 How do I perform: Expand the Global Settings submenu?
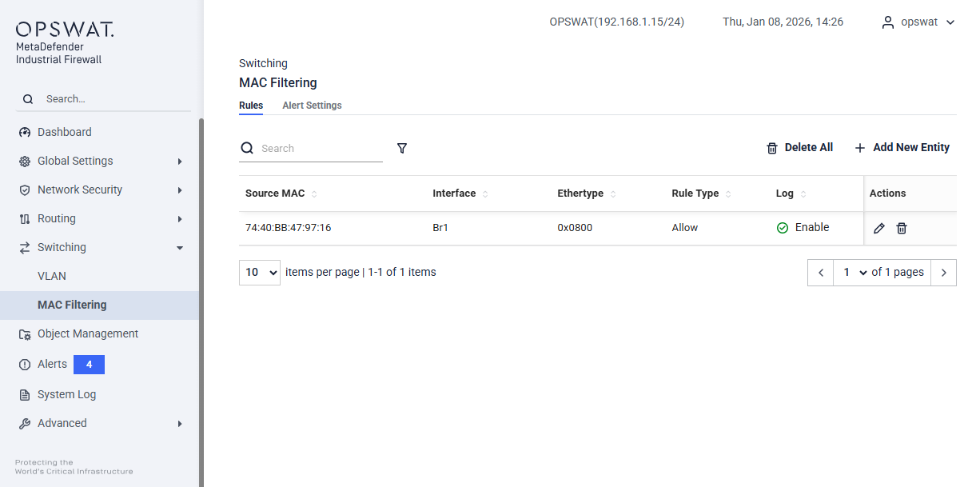click(x=180, y=162)
